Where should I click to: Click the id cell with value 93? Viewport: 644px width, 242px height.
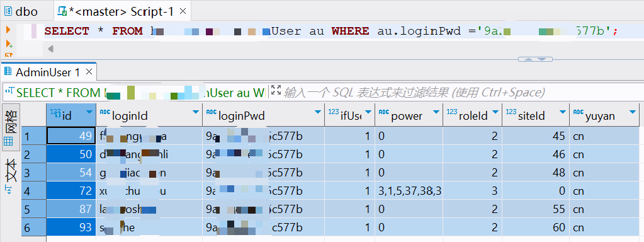71,228
